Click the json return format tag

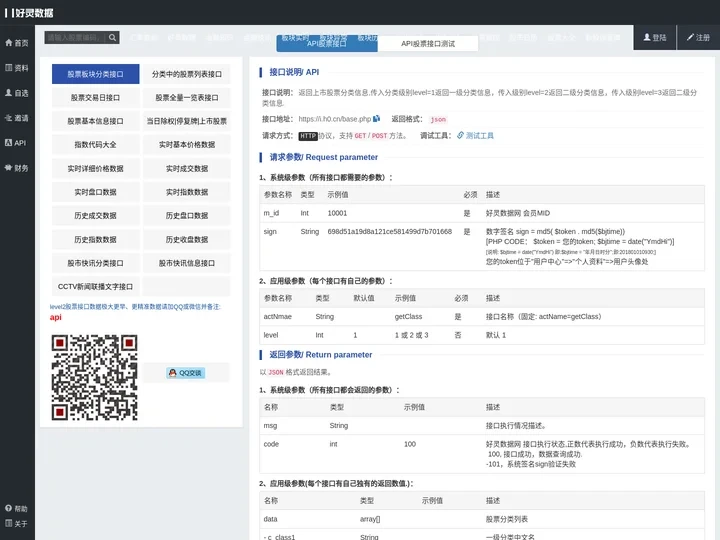point(438,119)
